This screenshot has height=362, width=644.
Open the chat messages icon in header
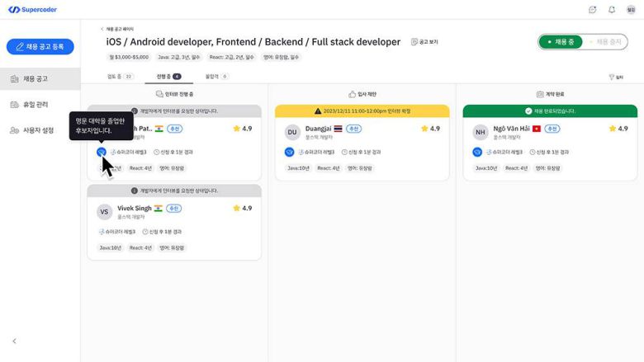pyautogui.click(x=592, y=10)
